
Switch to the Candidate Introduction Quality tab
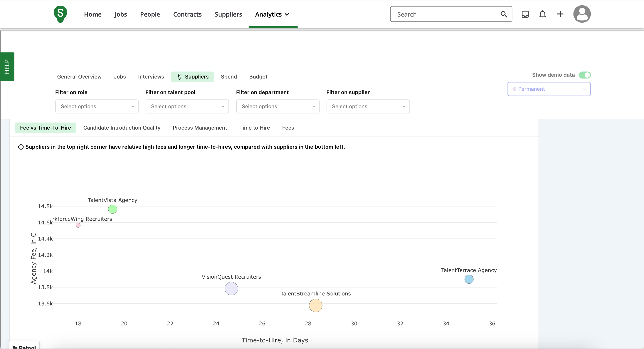122,128
